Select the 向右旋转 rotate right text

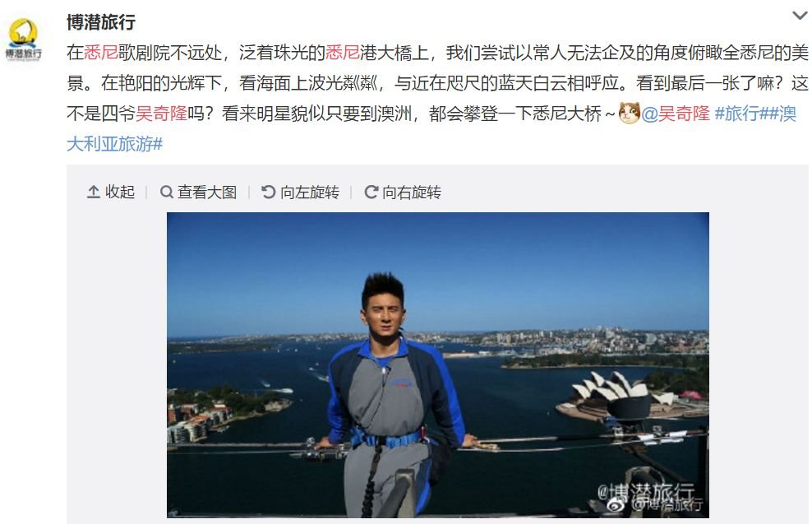pyautogui.click(x=412, y=192)
